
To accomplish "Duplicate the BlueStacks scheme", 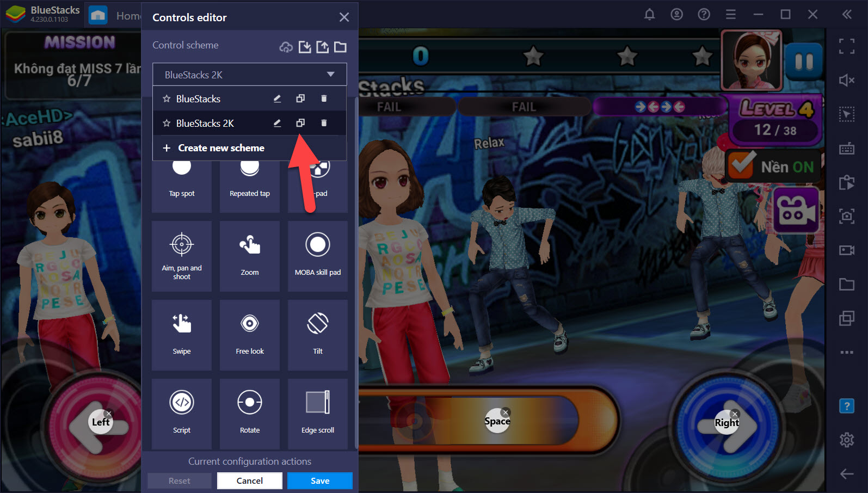I will [x=300, y=98].
